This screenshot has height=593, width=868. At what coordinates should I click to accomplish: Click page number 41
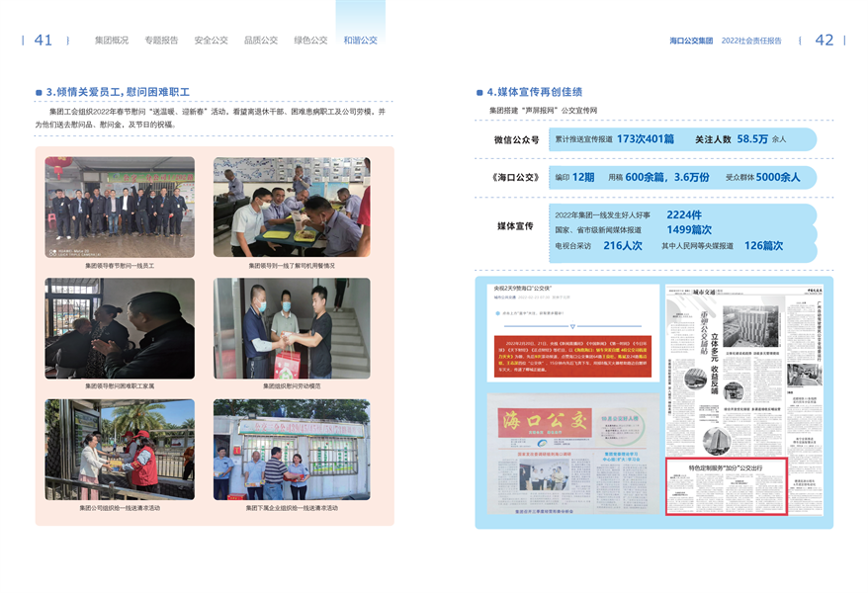tap(43, 41)
